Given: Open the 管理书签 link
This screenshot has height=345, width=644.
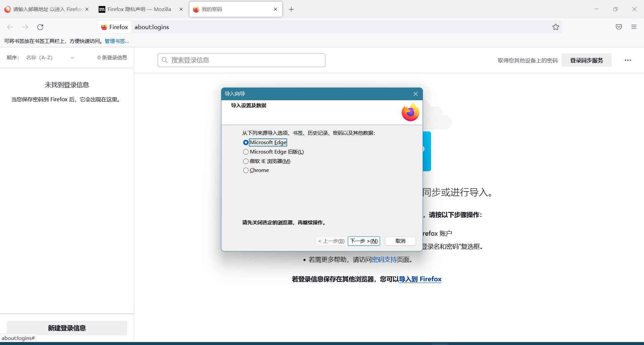Looking at the screenshot, I should pyautogui.click(x=117, y=41).
